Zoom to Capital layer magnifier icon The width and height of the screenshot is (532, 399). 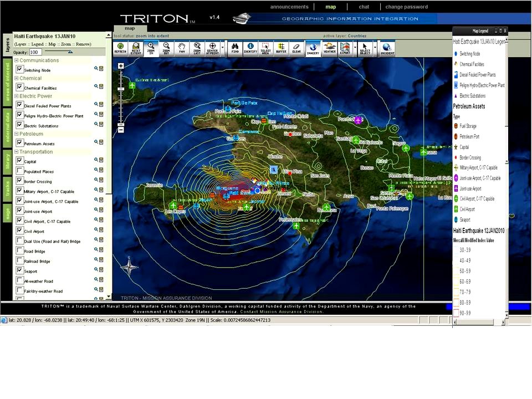point(96,160)
